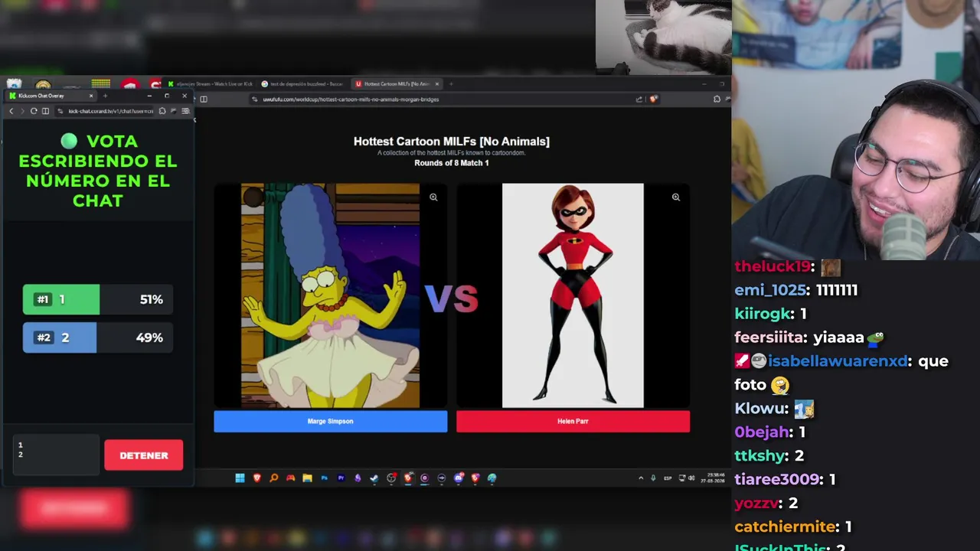
Task: Open File Explorer from taskbar
Action: [x=307, y=478]
